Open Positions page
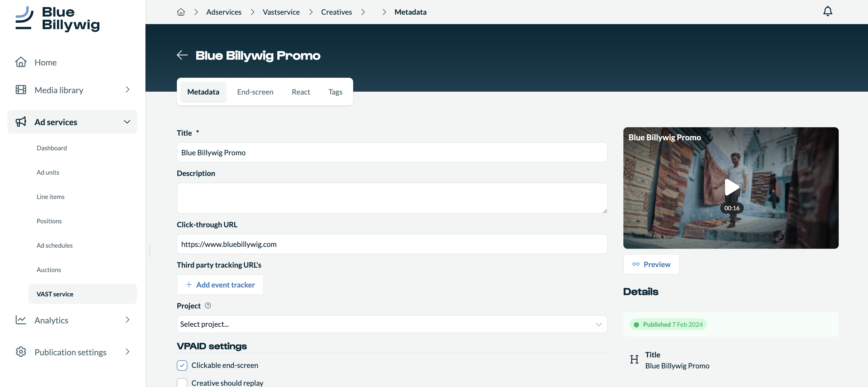 49,221
